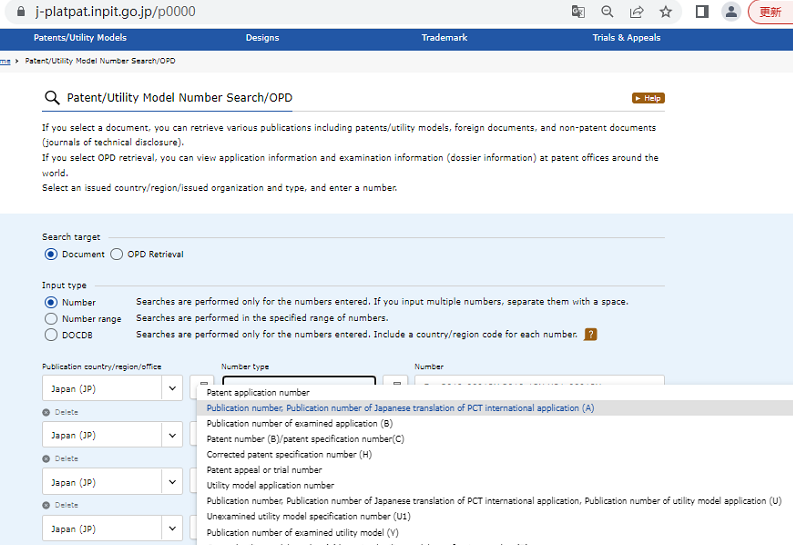Click the zoom magnifier icon in address bar
Image resolution: width=793 pixels, height=545 pixels.
607,12
